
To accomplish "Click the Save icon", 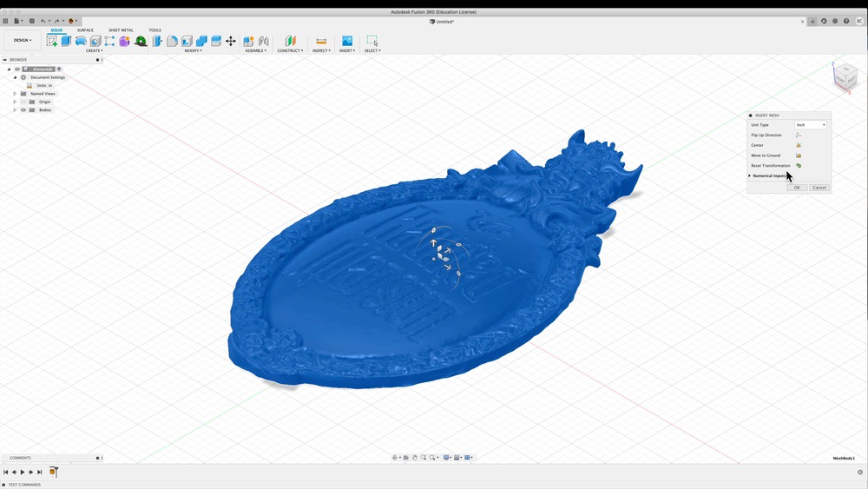I will coord(31,21).
